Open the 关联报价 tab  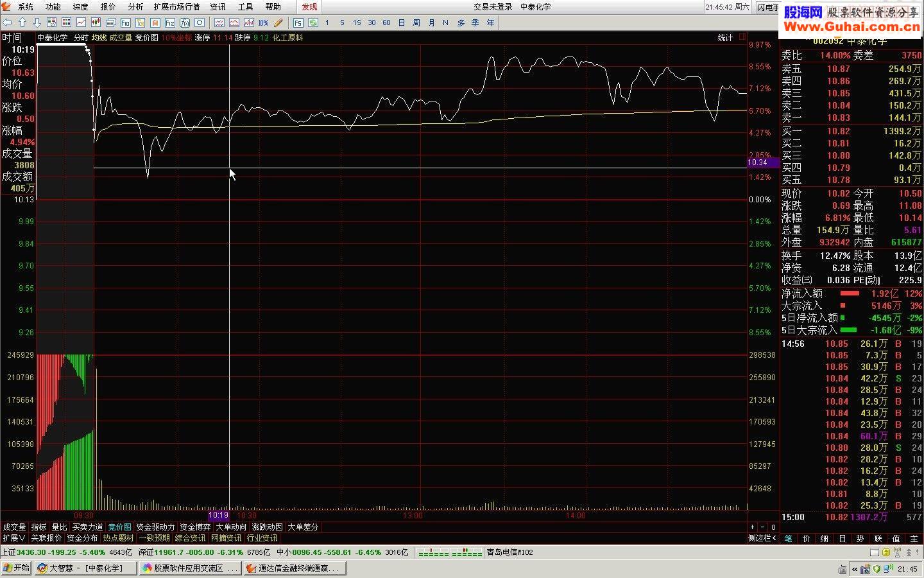pyautogui.click(x=46, y=538)
